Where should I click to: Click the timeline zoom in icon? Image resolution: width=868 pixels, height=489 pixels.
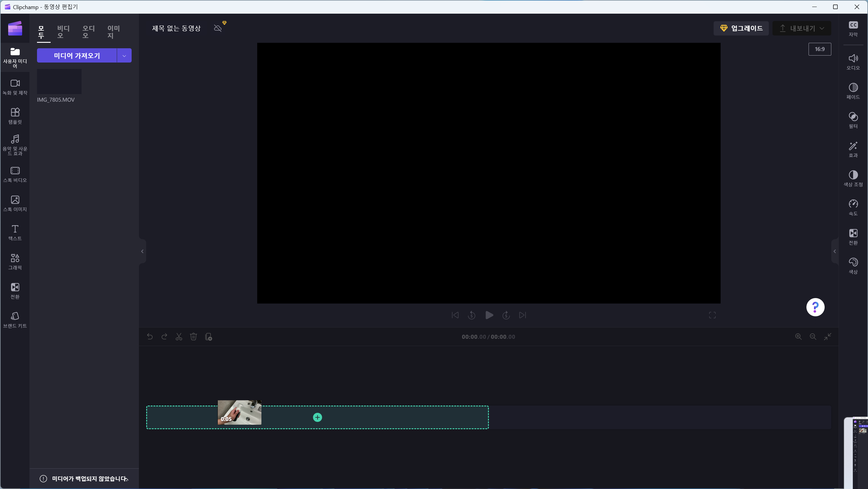click(x=798, y=337)
